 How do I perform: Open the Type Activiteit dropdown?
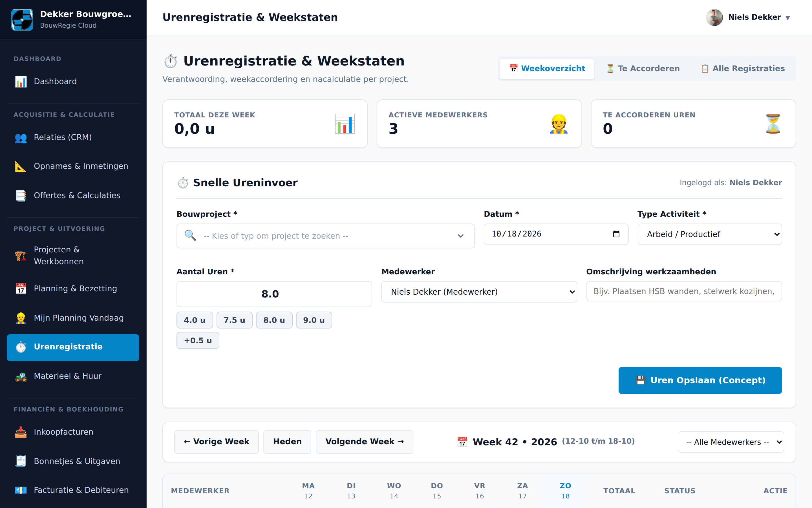(x=710, y=234)
